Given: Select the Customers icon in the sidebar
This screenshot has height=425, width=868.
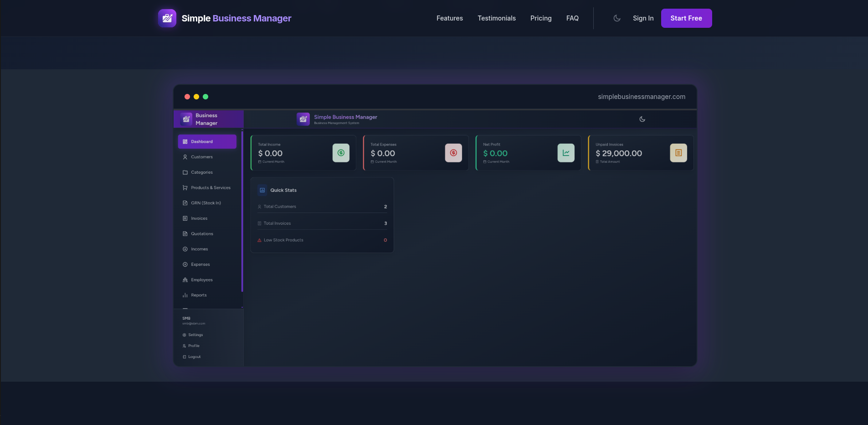Looking at the screenshot, I should click(x=185, y=157).
